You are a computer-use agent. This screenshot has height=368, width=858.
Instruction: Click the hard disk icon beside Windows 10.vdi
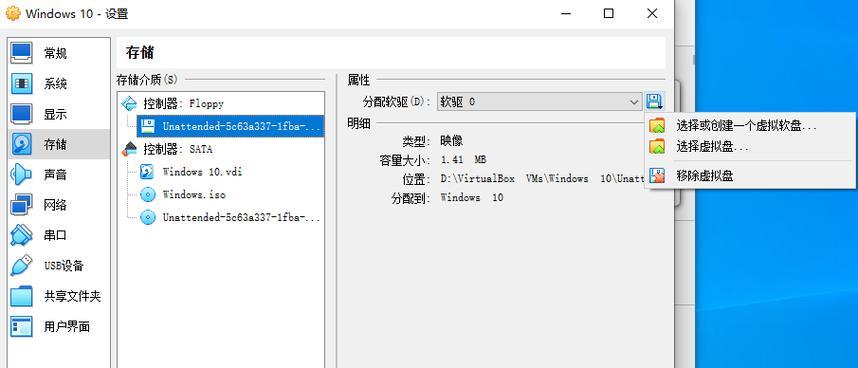click(148, 172)
